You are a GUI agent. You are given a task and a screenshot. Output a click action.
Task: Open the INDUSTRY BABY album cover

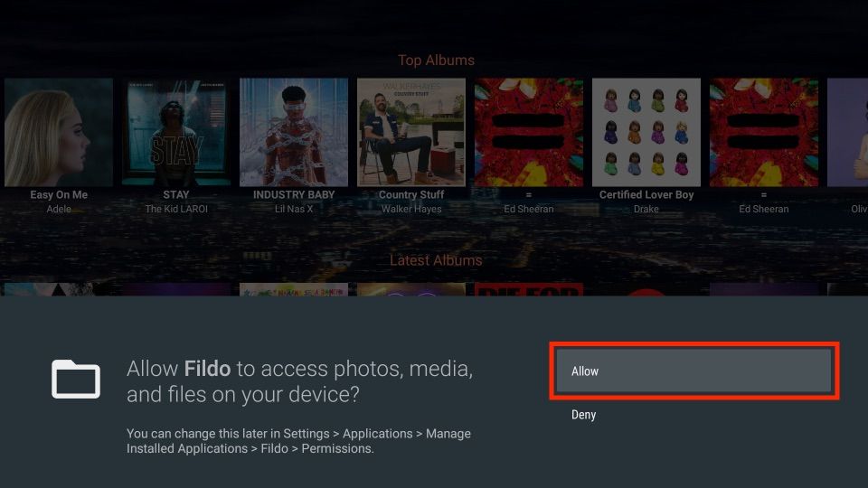point(294,132)
